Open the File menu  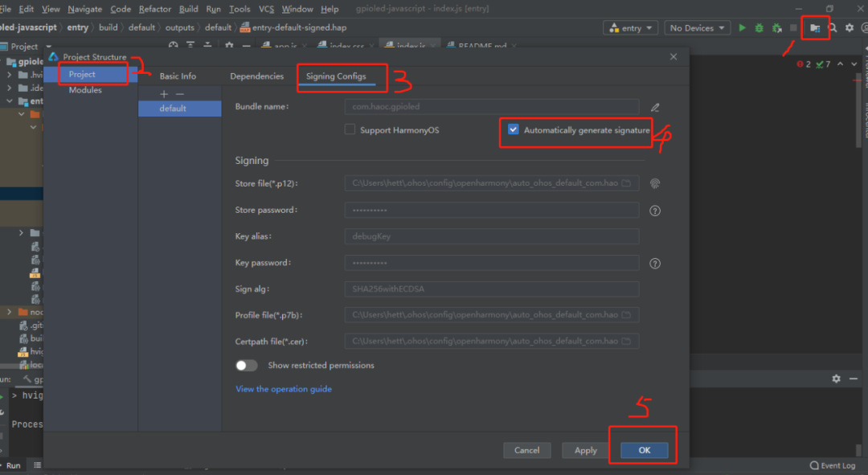(6, 9)
